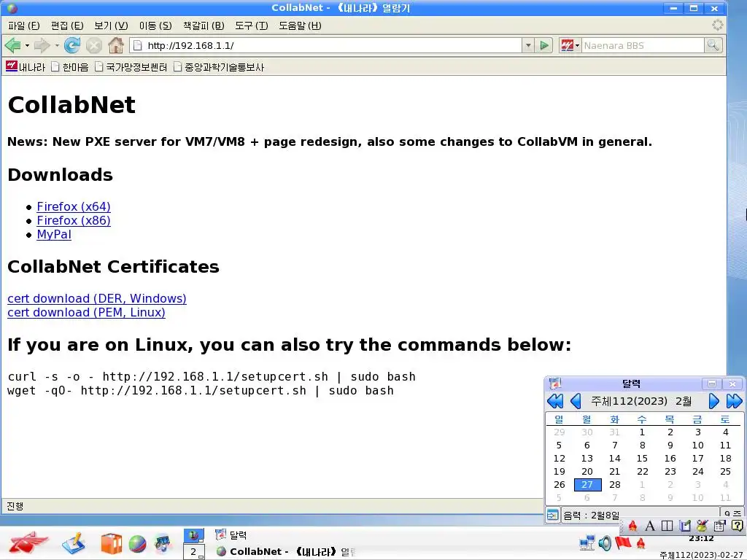Go back with the green back arrow
The image size is (747, 560).
[12, 46]
